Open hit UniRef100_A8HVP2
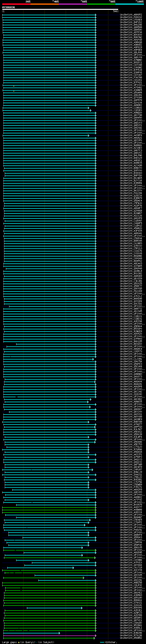The height and width of the screenshot is (644, 146). pyautogui.click(x=131, y=15)
